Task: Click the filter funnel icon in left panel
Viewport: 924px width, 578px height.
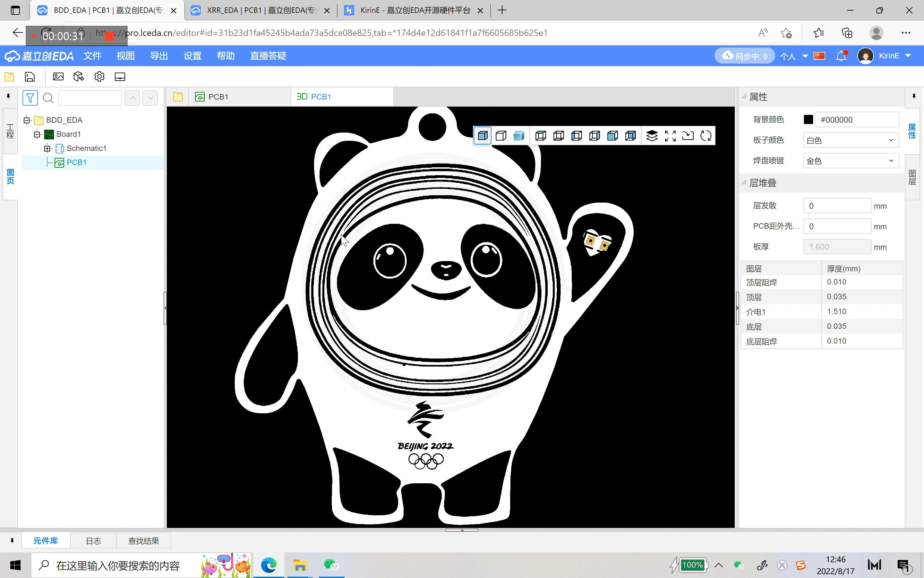Action: tap(30, 98)
